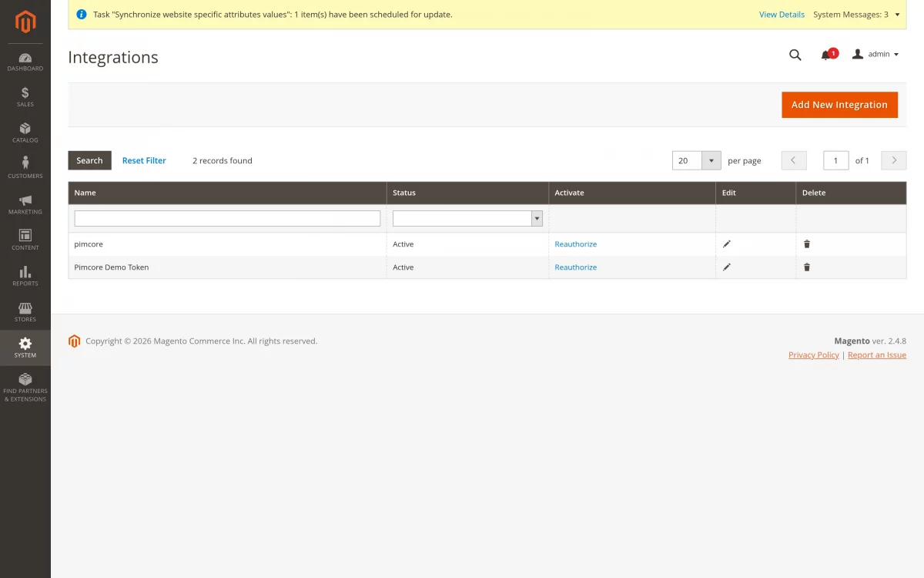Reauthorize the pimcore integration
This screenshot has height=578, width=924.
pos(576,244)
